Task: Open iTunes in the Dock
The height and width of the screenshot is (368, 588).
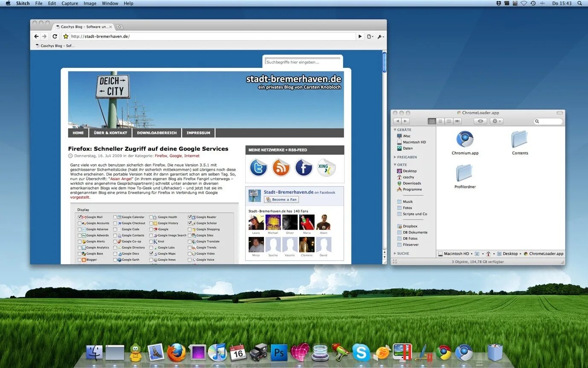Action: 217,353
